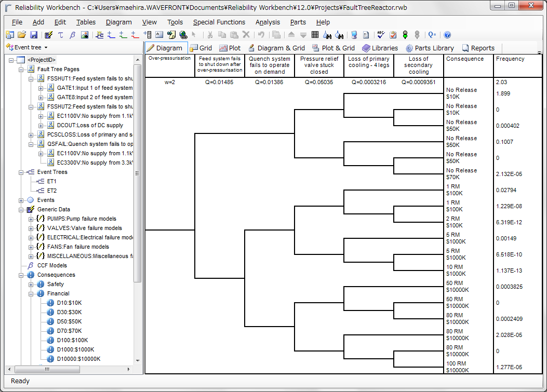Open the Analysis menu

pyautogui.click(x=268, y=22)
